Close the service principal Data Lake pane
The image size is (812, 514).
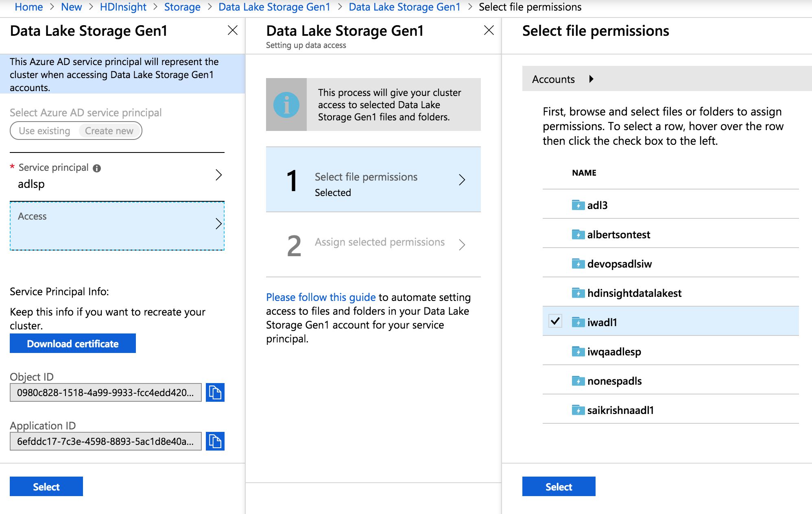233,30
